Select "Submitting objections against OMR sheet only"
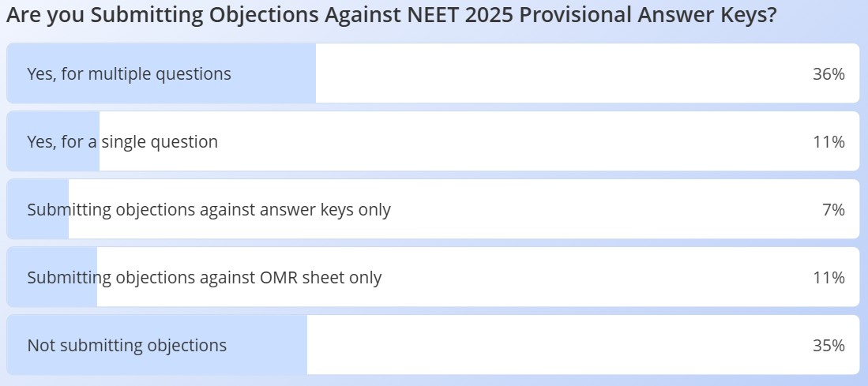This screenshot has width=868, height=386. (x=204, y=278)
